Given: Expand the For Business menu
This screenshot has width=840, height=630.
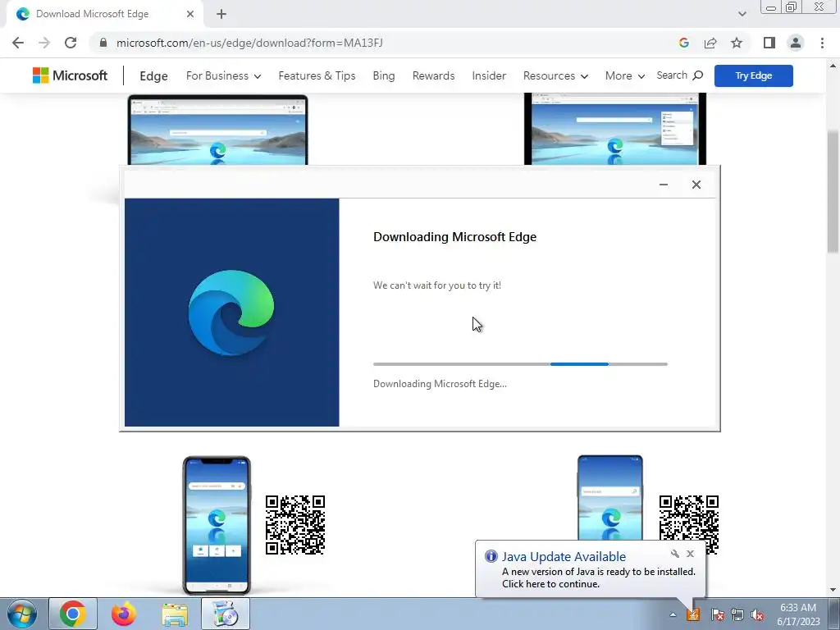Looking at the screenshot, I should (x=223, y=75).
